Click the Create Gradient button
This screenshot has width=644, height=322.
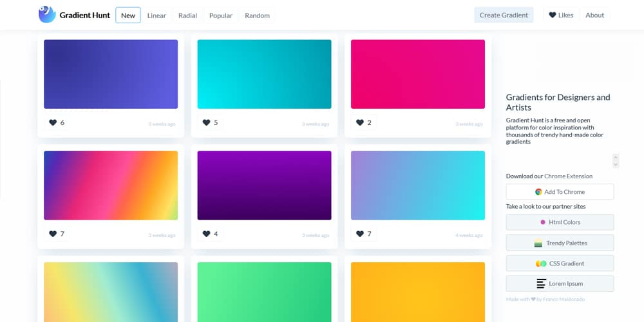(x=504, y=15)
